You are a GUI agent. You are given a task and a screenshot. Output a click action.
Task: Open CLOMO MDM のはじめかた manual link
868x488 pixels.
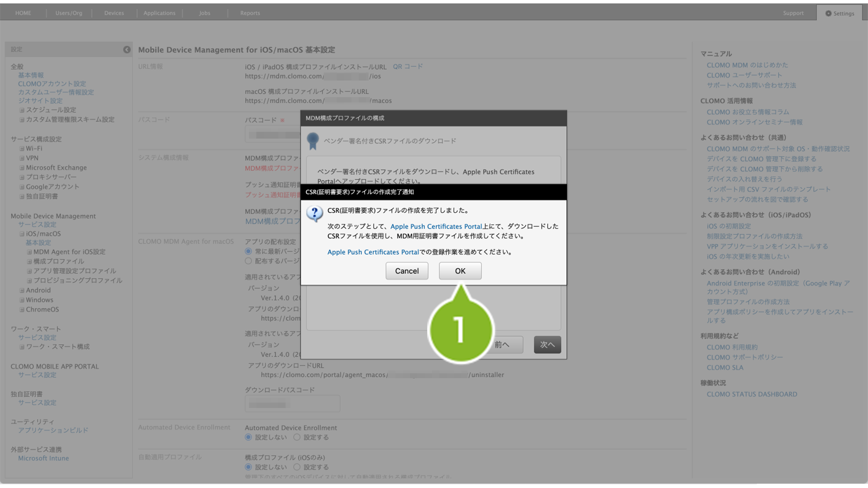[x=747, y=65]
